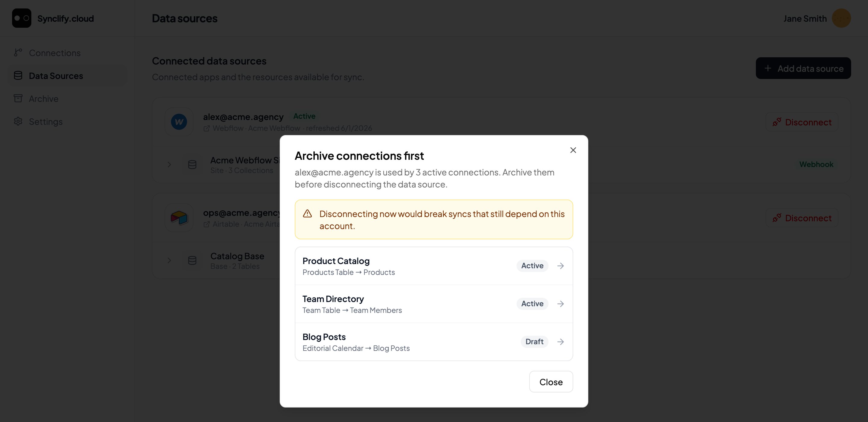The width and height of the screenshot is (868, 422).
Task: Click the Airtable logo icon
Action: tap(179, 218)
